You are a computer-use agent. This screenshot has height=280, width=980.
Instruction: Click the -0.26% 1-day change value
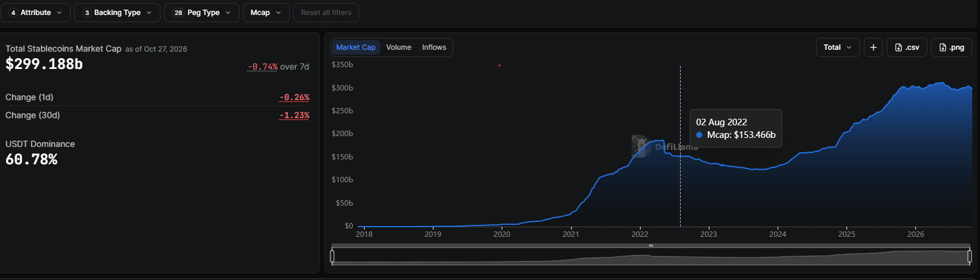pyautogui.click(x=294, y=97)
